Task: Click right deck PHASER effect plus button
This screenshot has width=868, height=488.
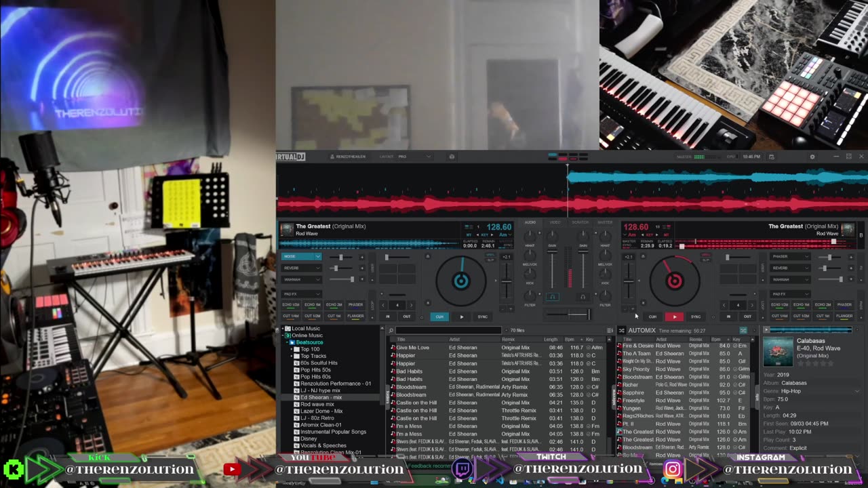Action: (851, 257)
